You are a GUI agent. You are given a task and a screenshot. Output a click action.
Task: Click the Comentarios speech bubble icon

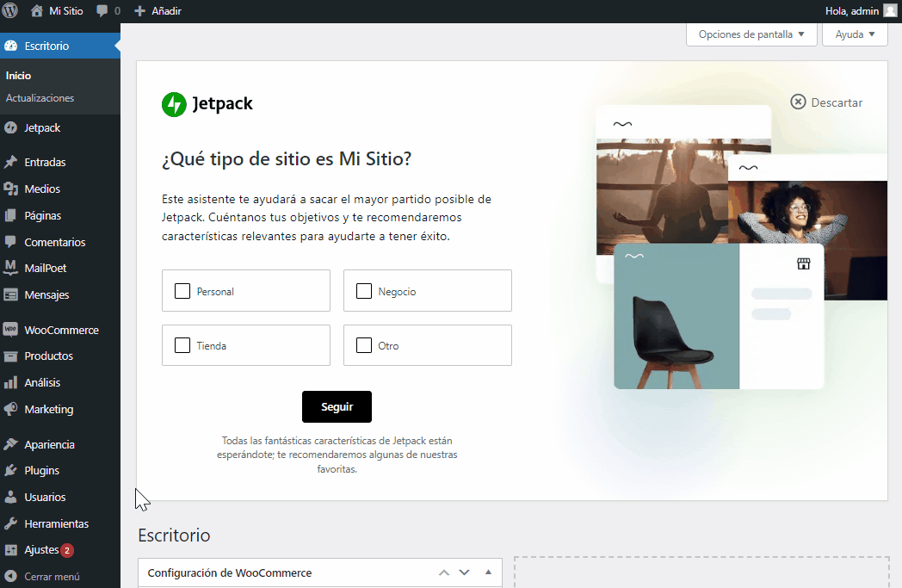pyautogui.click(x=11, y=242)
